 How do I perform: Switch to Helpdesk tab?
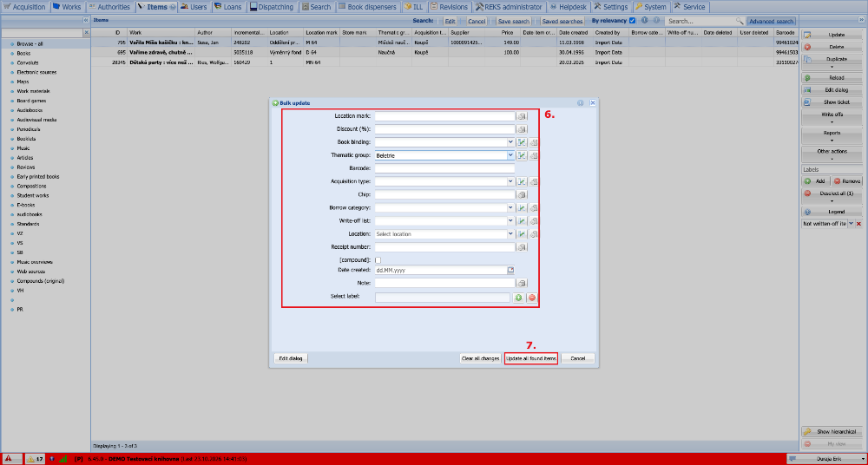pyautogui.click(x=569, y=7)
